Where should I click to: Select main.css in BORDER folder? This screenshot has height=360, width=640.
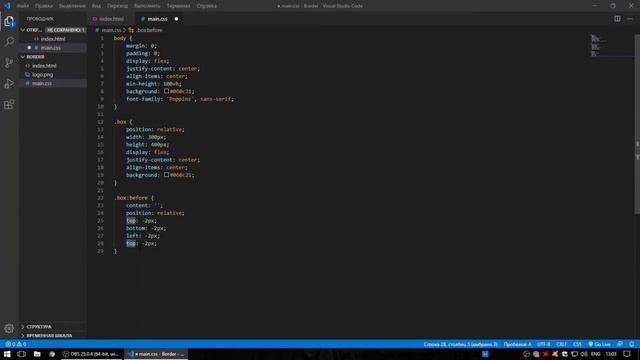coord(42,83)
